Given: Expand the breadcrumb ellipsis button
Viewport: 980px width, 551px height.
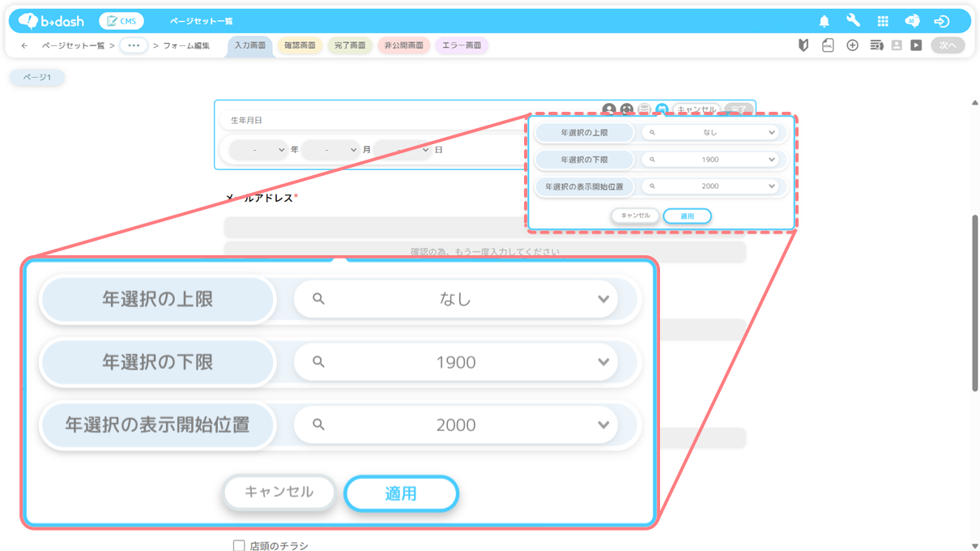Looking at the screenshot, I should tap(134, 45).
